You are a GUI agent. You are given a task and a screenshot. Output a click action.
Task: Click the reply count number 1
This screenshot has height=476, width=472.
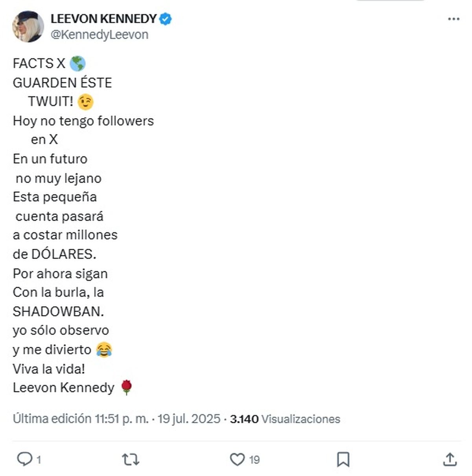39,459
